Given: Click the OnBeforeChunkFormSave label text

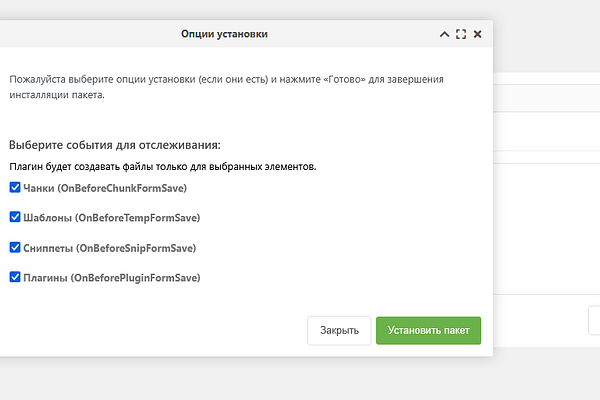Looking at the screenshot, I should (x=122, y=188).
